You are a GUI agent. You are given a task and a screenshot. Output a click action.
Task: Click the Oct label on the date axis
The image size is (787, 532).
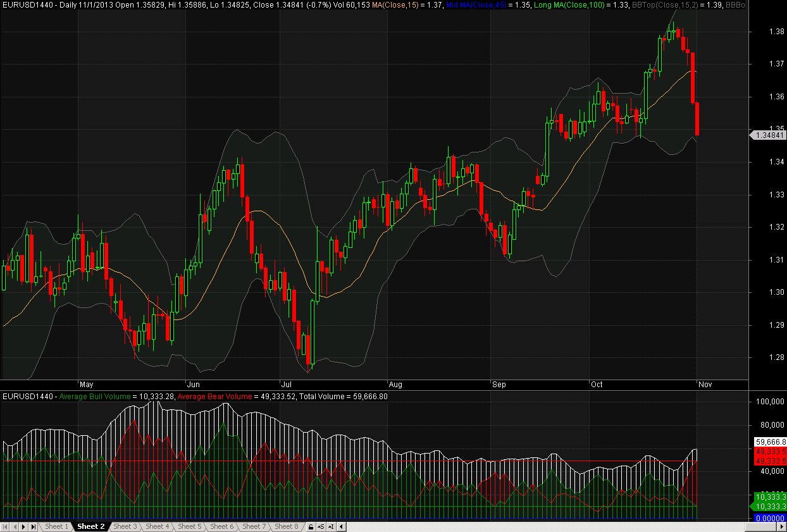tap(596, 384)
